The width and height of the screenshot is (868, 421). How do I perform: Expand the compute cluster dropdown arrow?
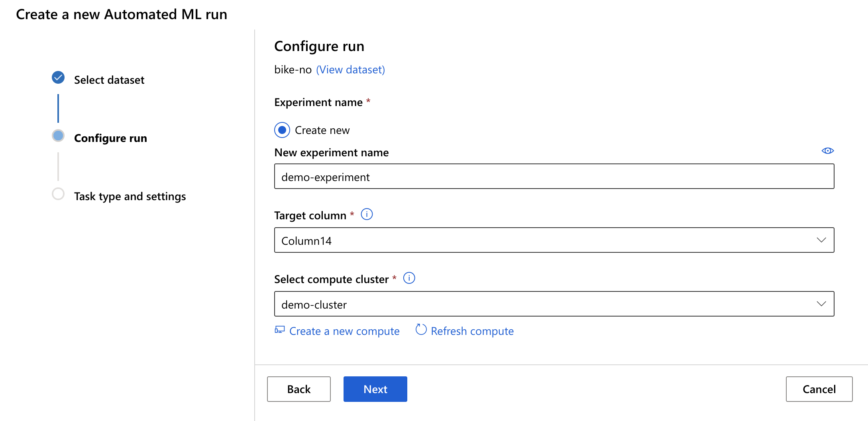tap(821, 304)
